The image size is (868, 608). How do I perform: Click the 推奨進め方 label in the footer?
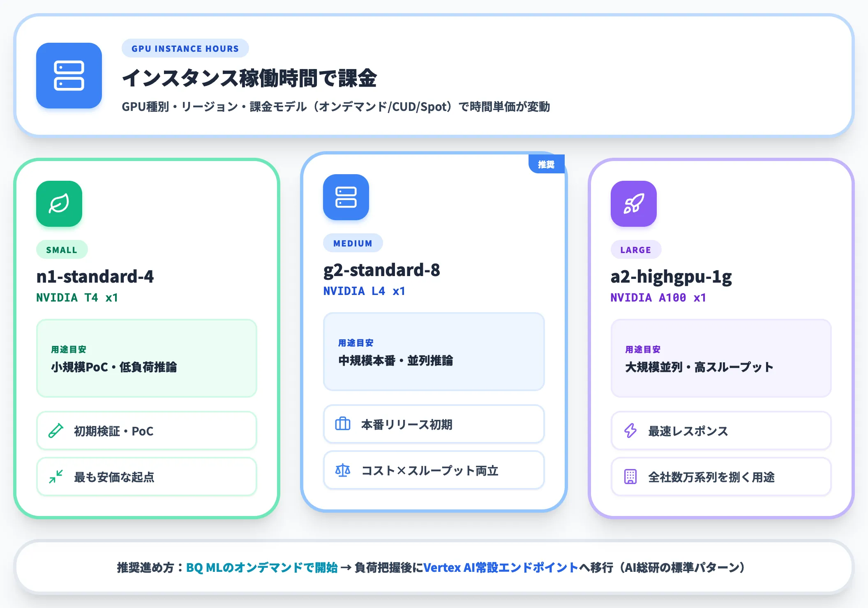tap(150, 568)
